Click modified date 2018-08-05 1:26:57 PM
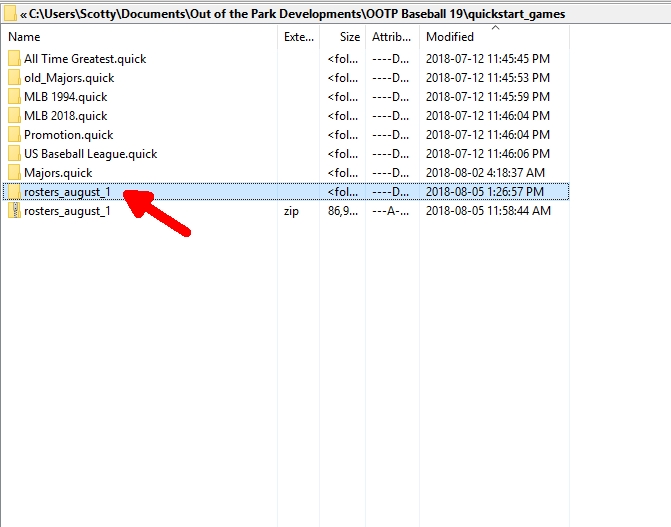This screenshot has height=527, width=671. 485,192
